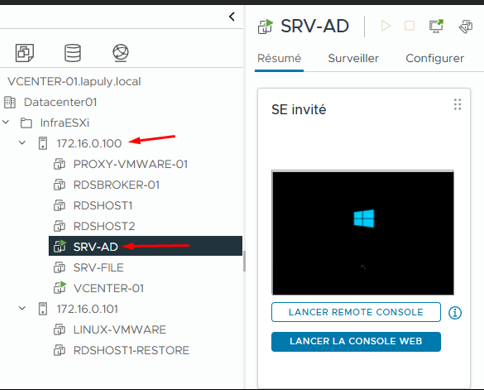The width and height of the screenshot is (484, 390).
Task: Click the VM icon beside RDSHOST2
Action: (x=59, y=226)
